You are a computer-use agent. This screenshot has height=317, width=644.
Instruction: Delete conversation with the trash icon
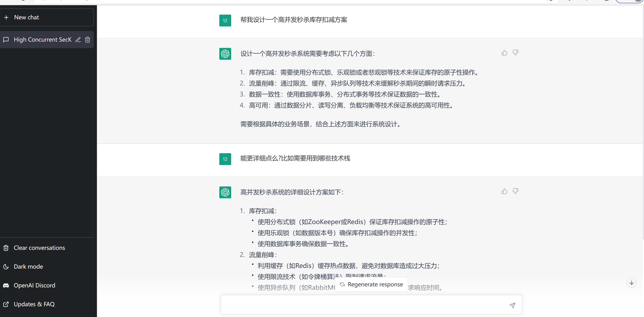[x=88, y=40]
